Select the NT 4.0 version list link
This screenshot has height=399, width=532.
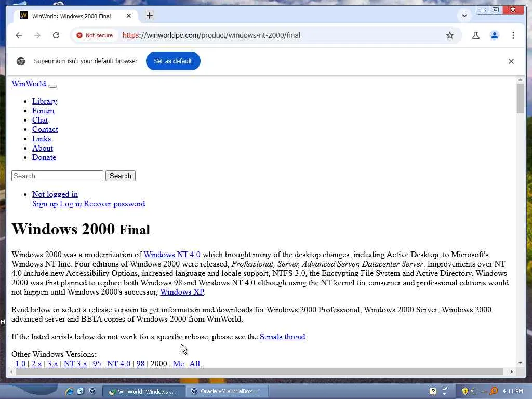(119, 363)
